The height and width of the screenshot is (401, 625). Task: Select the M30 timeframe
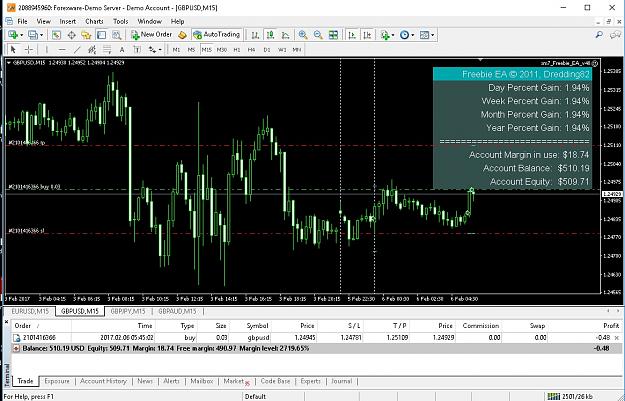click(222, 50)
